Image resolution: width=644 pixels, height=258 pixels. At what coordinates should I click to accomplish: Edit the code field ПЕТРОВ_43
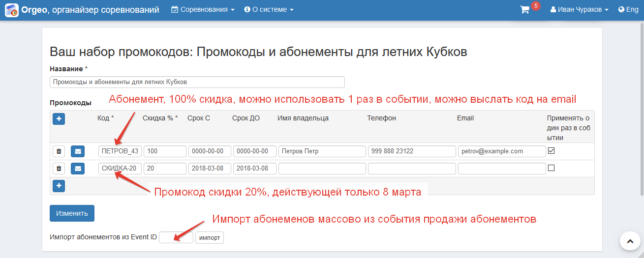120,151
